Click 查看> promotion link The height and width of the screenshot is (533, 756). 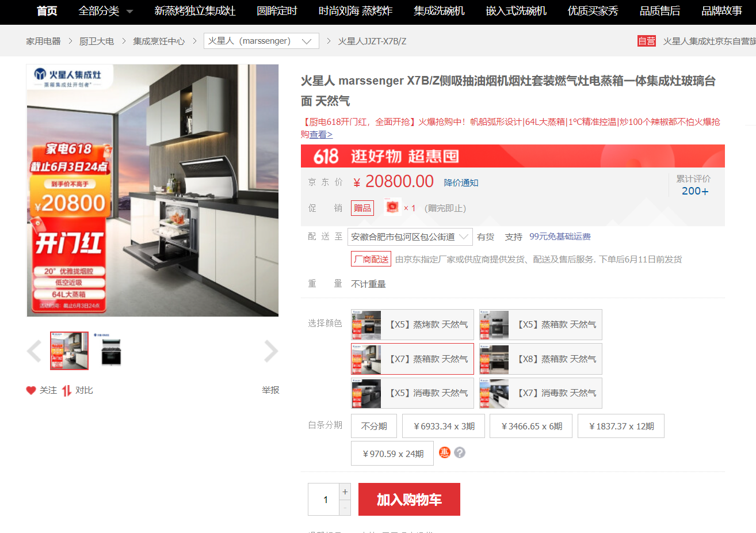(321, 134)
